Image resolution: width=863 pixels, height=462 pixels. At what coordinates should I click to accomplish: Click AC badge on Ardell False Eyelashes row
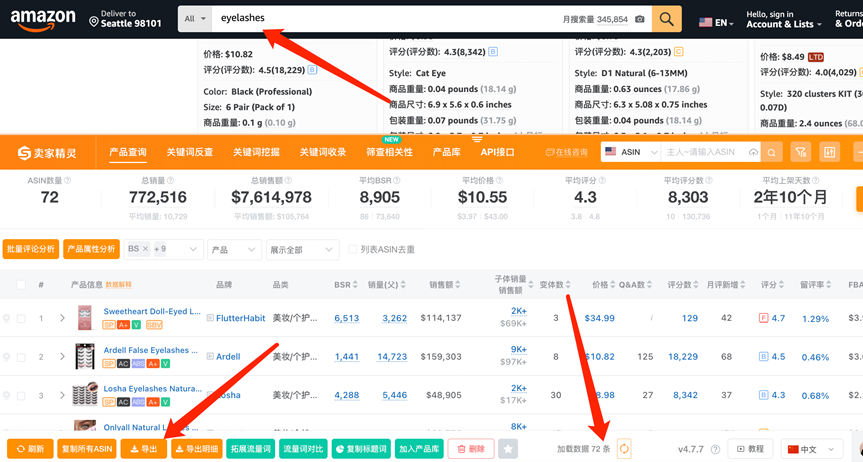(x=123, y=363)
